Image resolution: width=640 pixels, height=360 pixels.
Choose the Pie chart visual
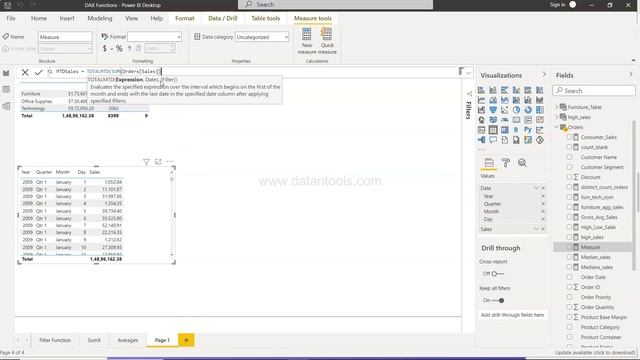pyautogui.click(x=516, y=110)
